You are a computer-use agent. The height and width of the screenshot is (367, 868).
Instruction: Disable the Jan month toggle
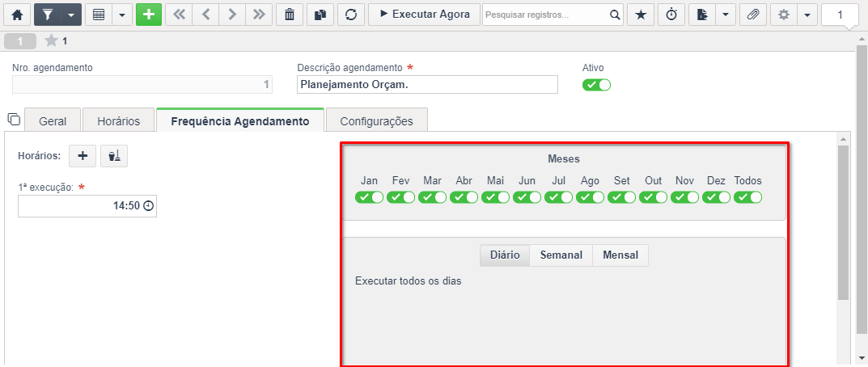(x=369, y=196)
